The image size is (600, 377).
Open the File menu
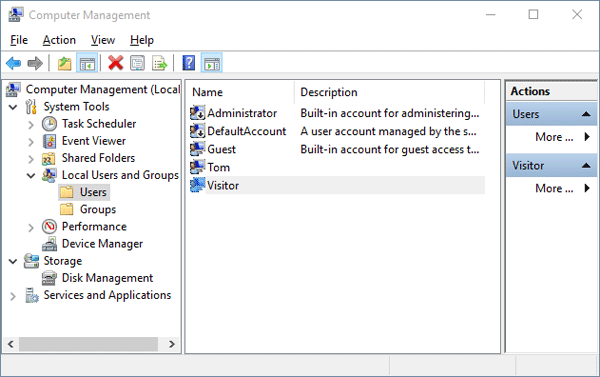point(19,40)
